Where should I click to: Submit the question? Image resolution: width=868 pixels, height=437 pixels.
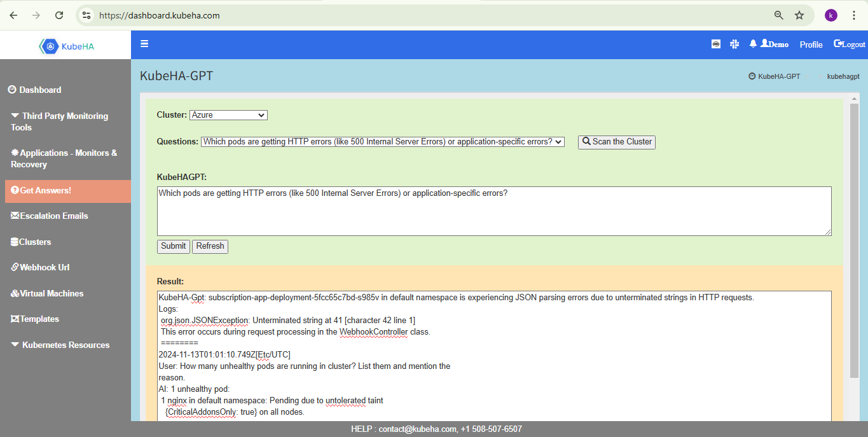click(x=173, y=246)
